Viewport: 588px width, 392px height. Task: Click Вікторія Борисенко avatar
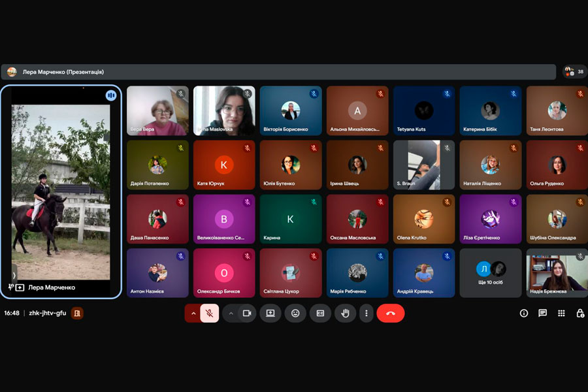coord(291,110)
